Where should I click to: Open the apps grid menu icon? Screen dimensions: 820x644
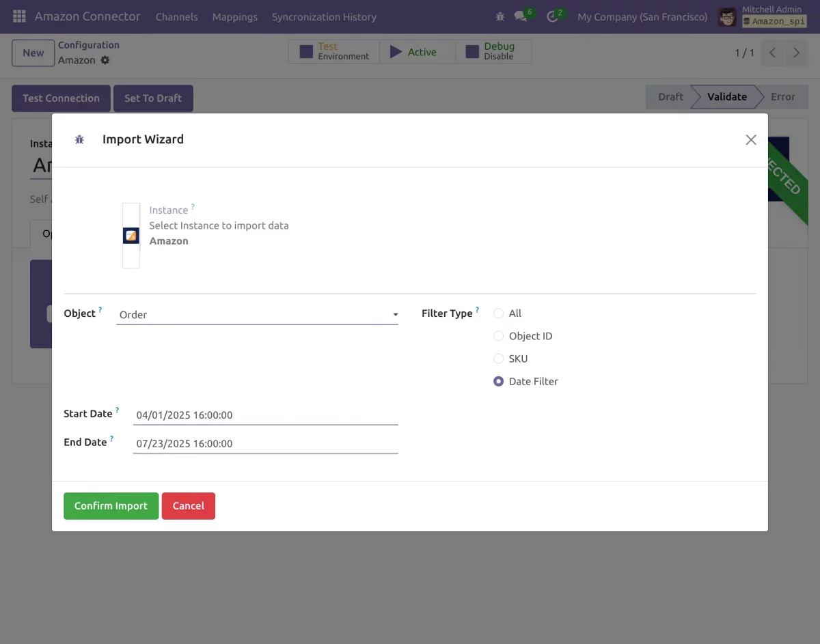(x=19, y=16)
